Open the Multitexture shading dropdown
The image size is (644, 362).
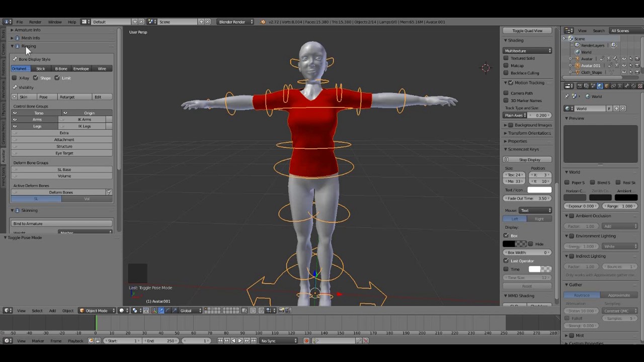click(528, 51)
